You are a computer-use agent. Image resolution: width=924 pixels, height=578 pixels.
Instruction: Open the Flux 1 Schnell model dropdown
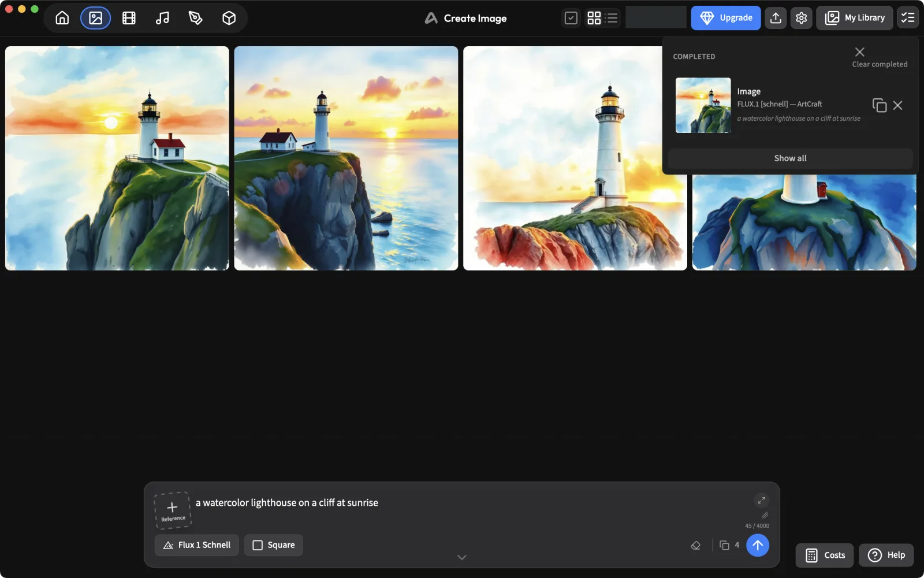(197, 545)
